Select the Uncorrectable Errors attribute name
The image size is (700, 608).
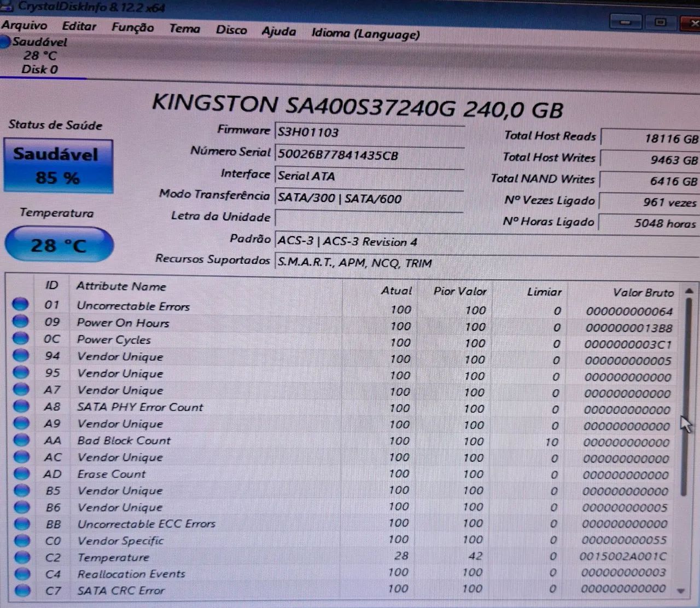click(x=133, y=306)
